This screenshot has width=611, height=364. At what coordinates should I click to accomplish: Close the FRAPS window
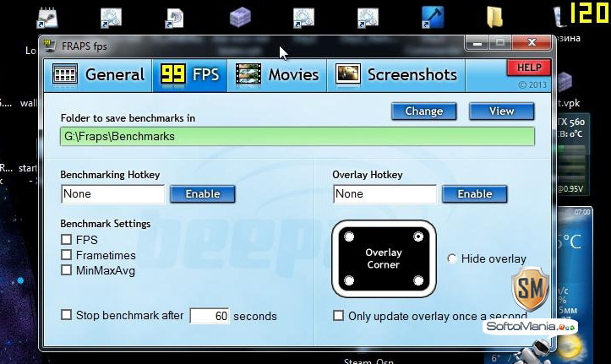point(532,43)
